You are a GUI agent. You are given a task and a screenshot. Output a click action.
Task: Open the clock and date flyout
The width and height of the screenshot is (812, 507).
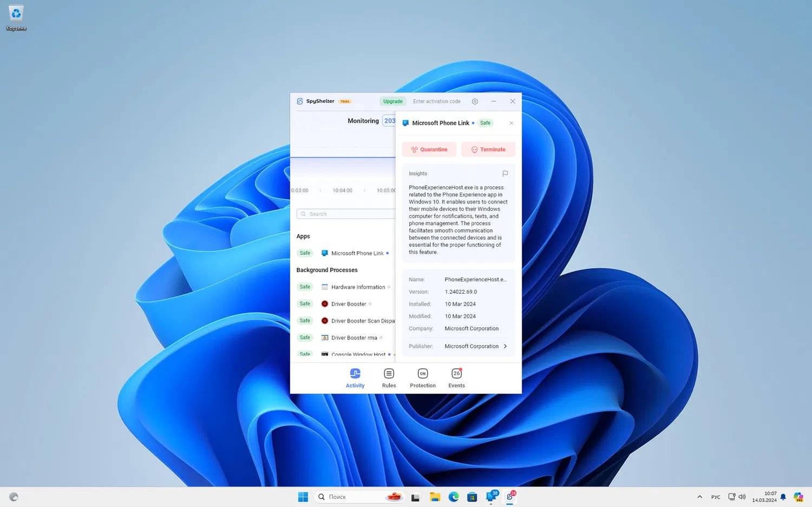coord(764,497)
